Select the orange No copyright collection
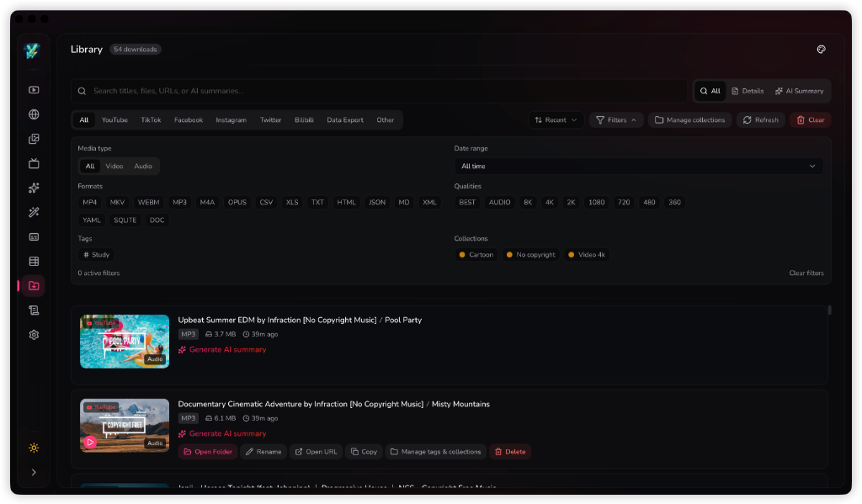 tap(530, 254)
